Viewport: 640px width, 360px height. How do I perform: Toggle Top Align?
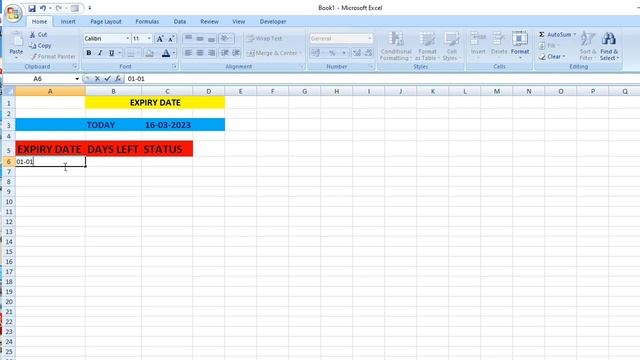pos(188,38)
